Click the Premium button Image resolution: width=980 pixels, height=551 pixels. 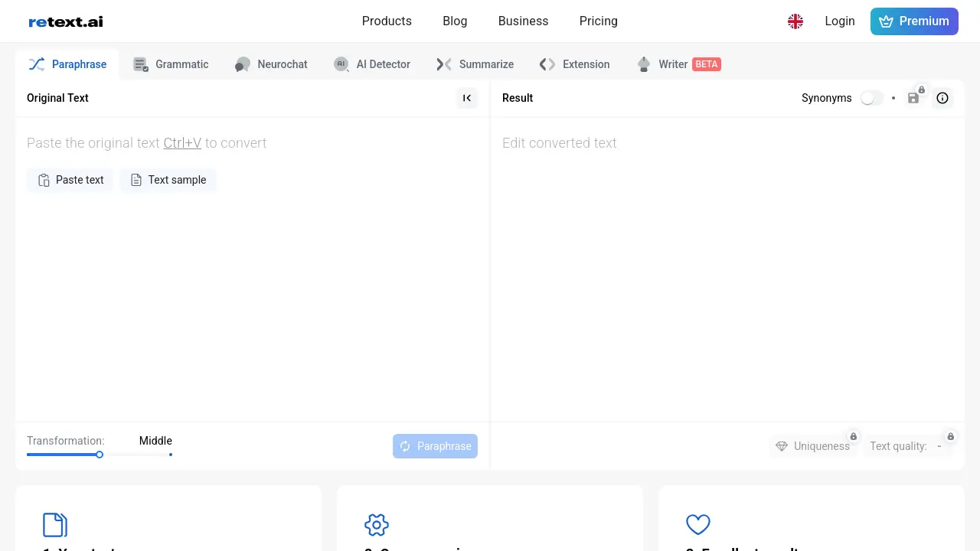pos(914,21)
